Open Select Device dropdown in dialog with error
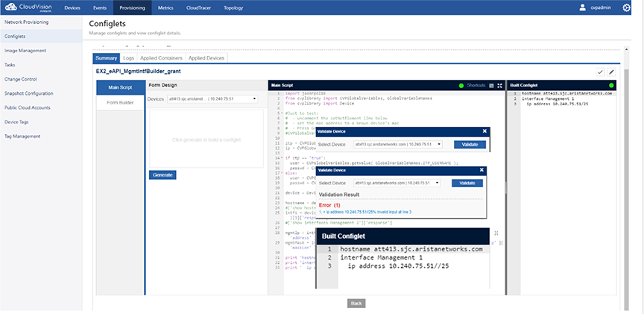Viewport: 644px width, 314px height. 397,183
